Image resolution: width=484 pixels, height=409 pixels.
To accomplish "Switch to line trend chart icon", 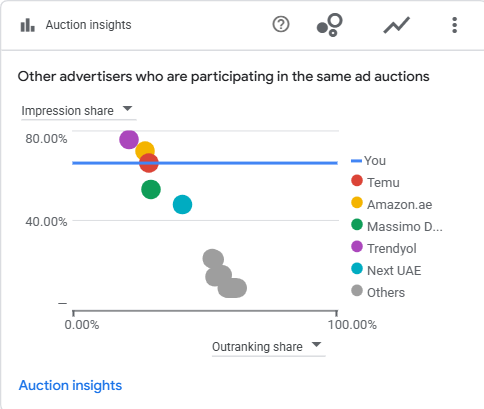I will point(396,25).
